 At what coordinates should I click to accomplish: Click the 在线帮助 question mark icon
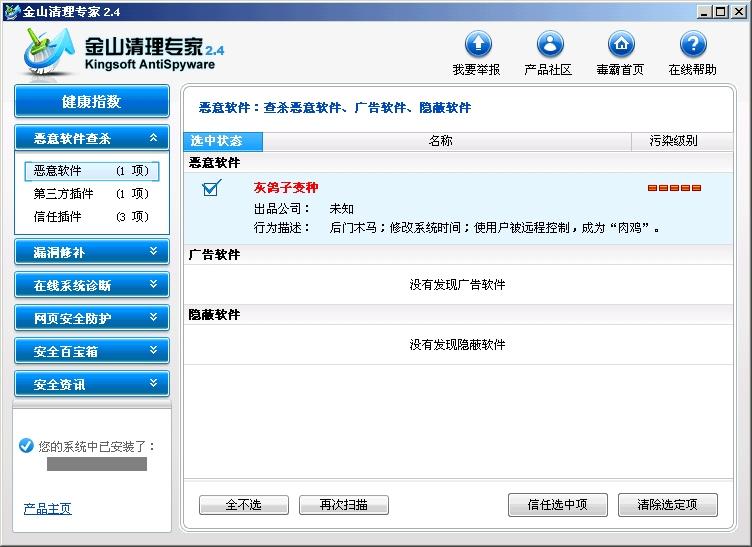point(693,44)
